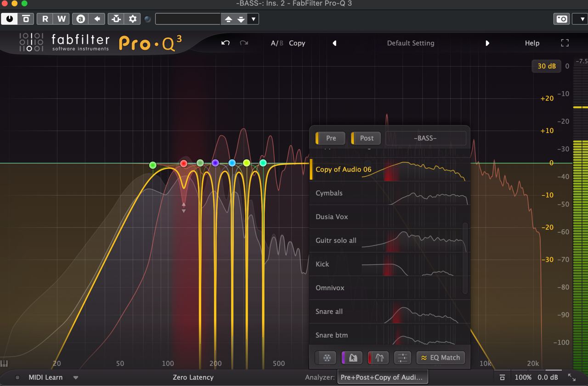Go to next preset with right triangle
588x386 pixels.
[x=487, y=43]
